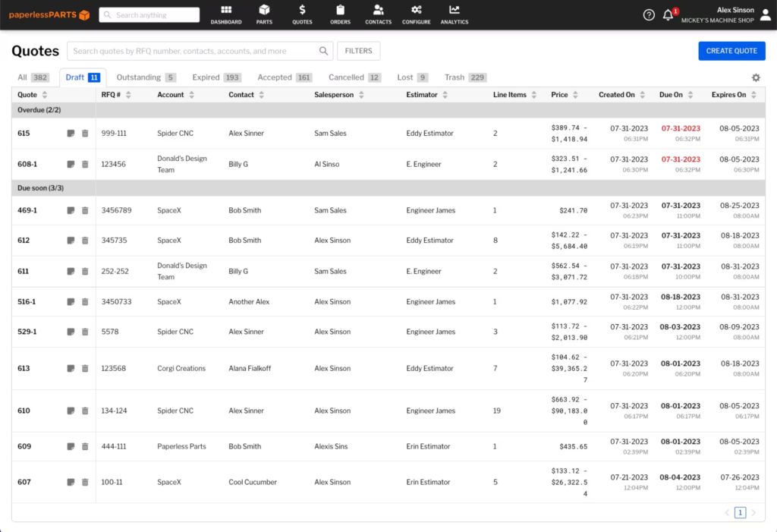Select the Parts icon in the navigation bar
Screen dimensions: 777x532
pos(264,14)
